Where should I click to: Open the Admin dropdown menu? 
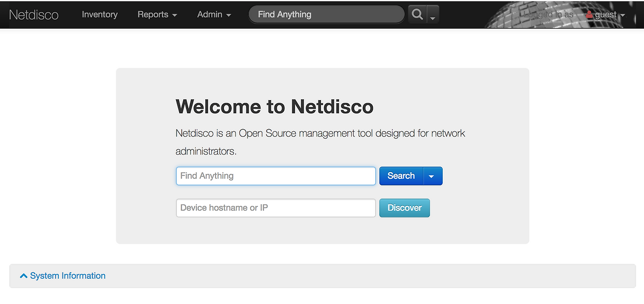214,15
